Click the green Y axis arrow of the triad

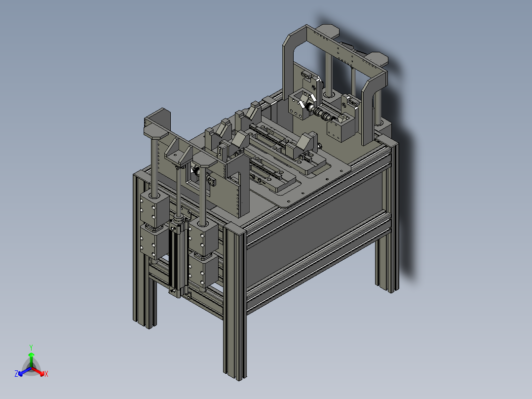31,359
